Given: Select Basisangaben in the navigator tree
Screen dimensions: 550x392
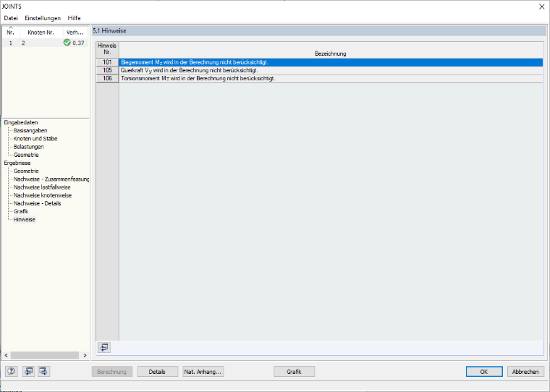Looking at the screenshot, I should [30, 130].
